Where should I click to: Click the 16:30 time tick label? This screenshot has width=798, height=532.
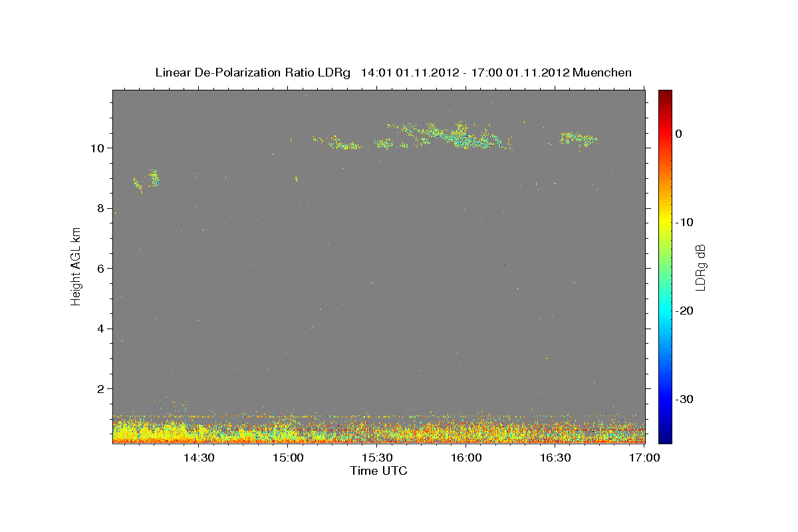[x=555, y=458]
